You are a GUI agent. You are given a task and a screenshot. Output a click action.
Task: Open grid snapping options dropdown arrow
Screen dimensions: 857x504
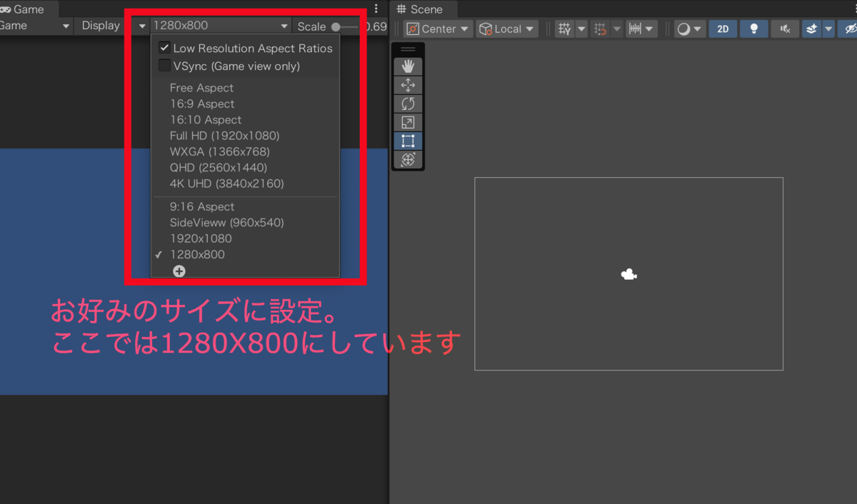point(617,29)
